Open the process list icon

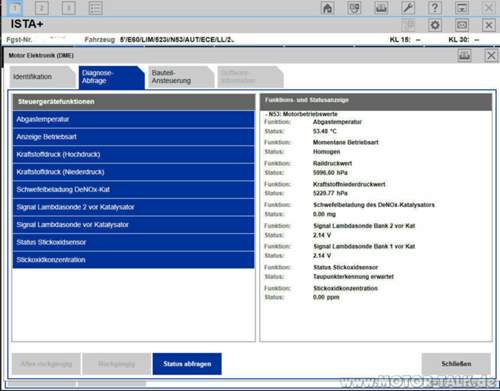[x=95, y=8]
